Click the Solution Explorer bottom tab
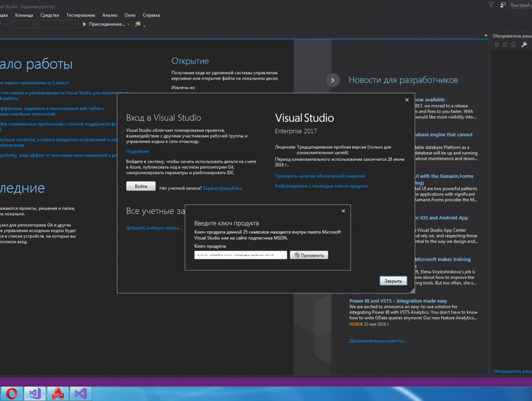Image resolution: width=532 pixels, height=401 pixels. click(513, 371)
